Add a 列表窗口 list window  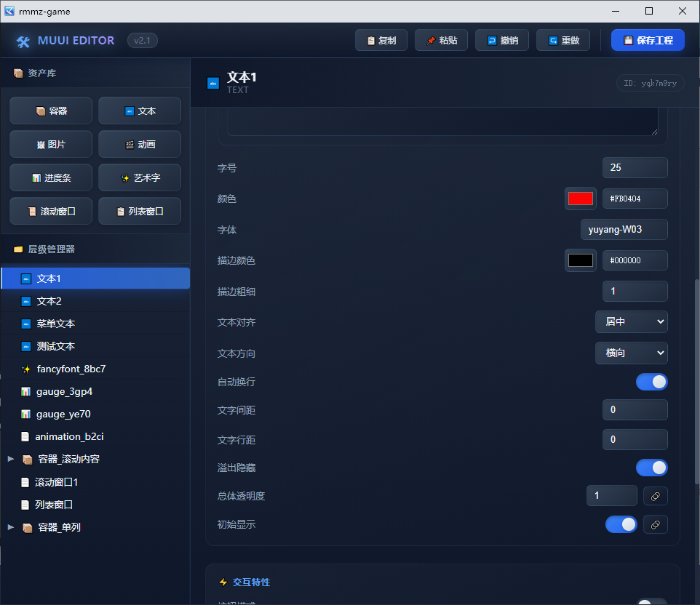coord(140,211)
